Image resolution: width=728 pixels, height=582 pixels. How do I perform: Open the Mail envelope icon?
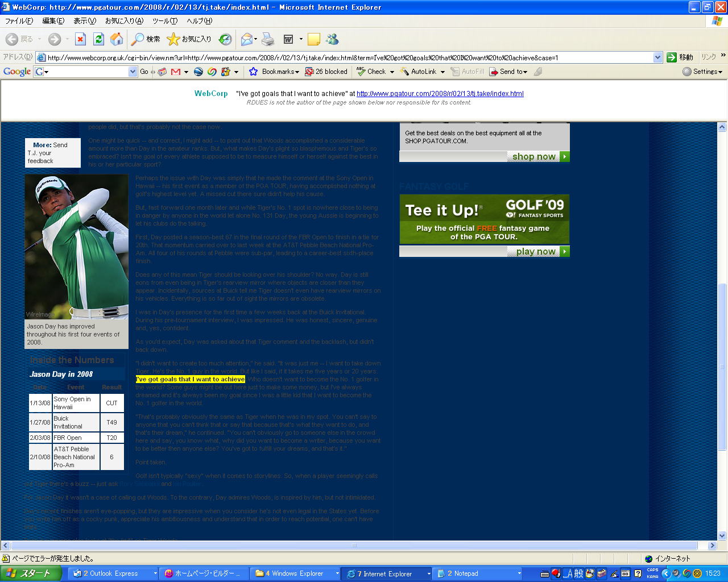tap(247, 39)
